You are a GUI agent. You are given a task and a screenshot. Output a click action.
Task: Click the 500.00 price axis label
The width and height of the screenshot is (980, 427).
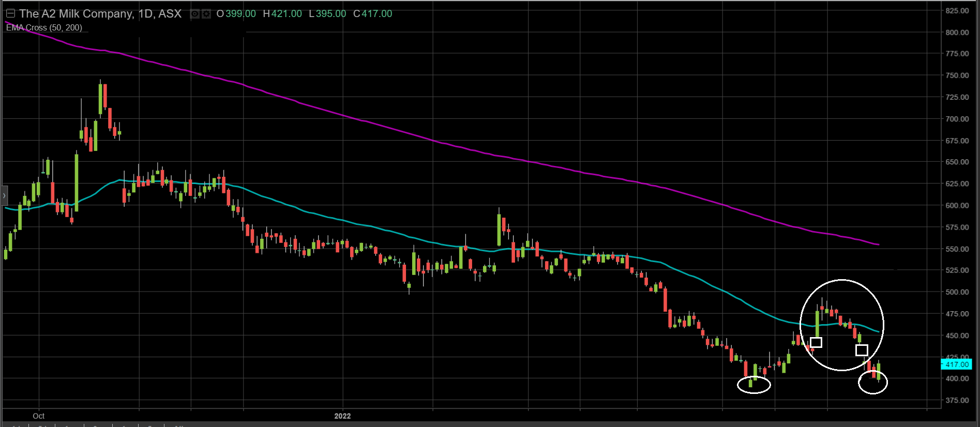(x=957, y=292)
